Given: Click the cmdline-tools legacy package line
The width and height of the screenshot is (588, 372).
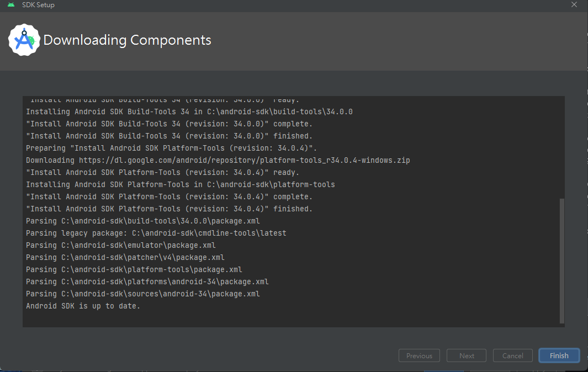Looking at the screenshot, I should click(155, 233).
